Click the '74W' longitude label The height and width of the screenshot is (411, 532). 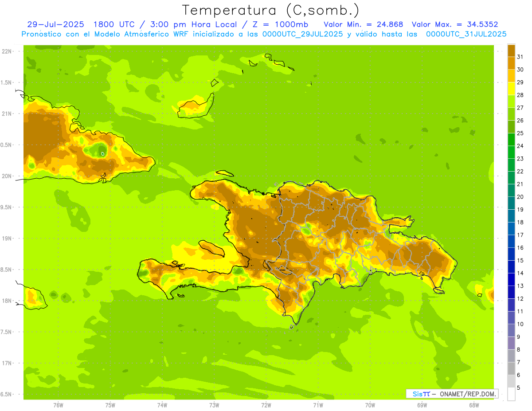pyautogui.click(x=162, y=405)
